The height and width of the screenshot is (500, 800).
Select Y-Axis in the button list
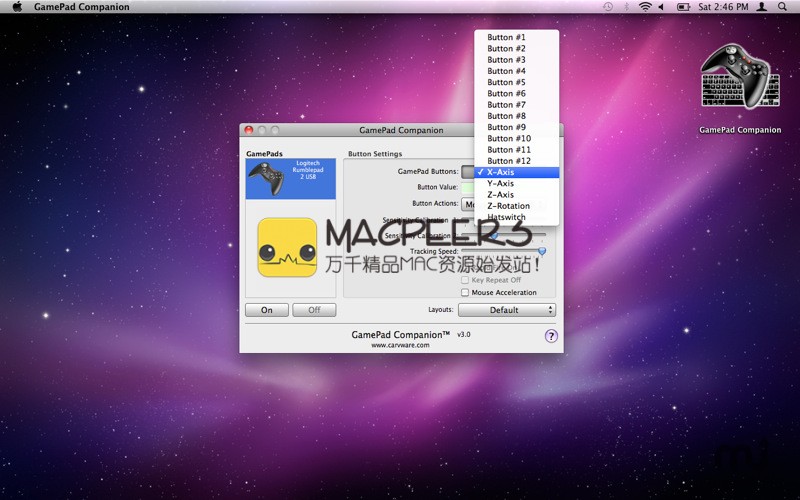click(x=501, y=183)
